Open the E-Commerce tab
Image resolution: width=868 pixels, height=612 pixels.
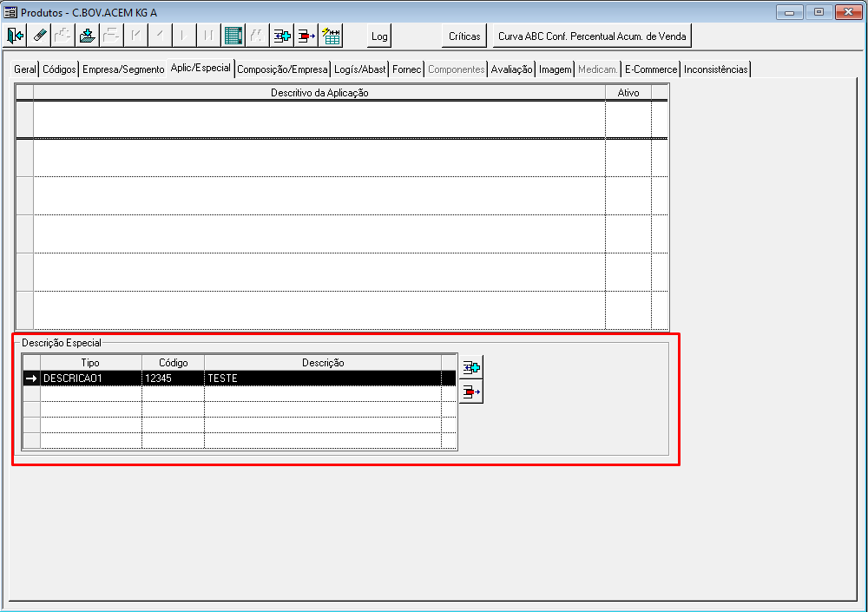tap(651, 69)
